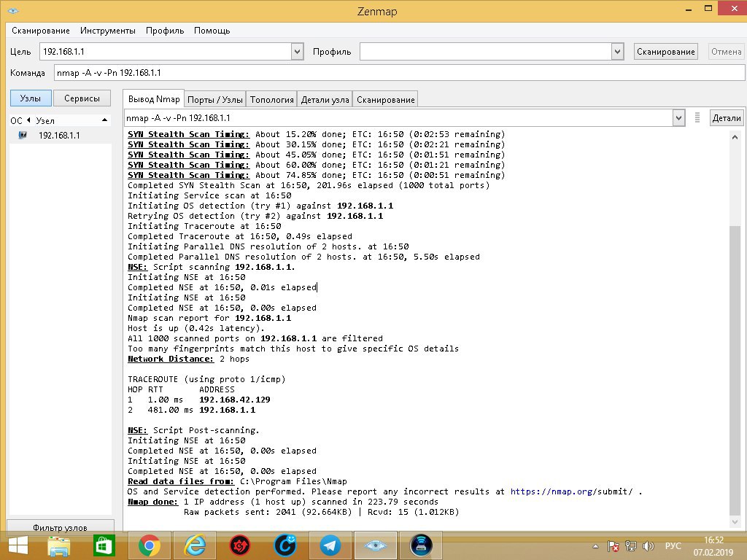The height and width of the screenshot is (560, 747).
Task: Click the output vertical scrollbar thumb
Action: point(735,370)
